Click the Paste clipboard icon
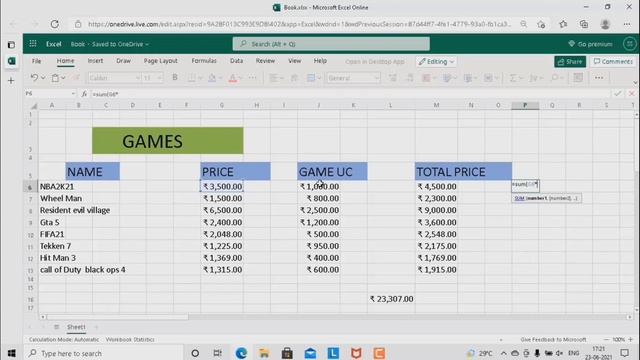The image size is (640, 360). [55, 78]
